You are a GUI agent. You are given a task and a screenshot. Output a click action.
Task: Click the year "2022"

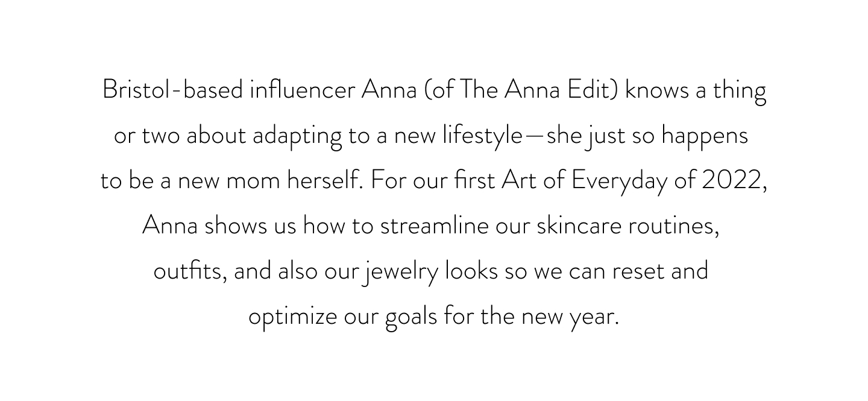732,181
